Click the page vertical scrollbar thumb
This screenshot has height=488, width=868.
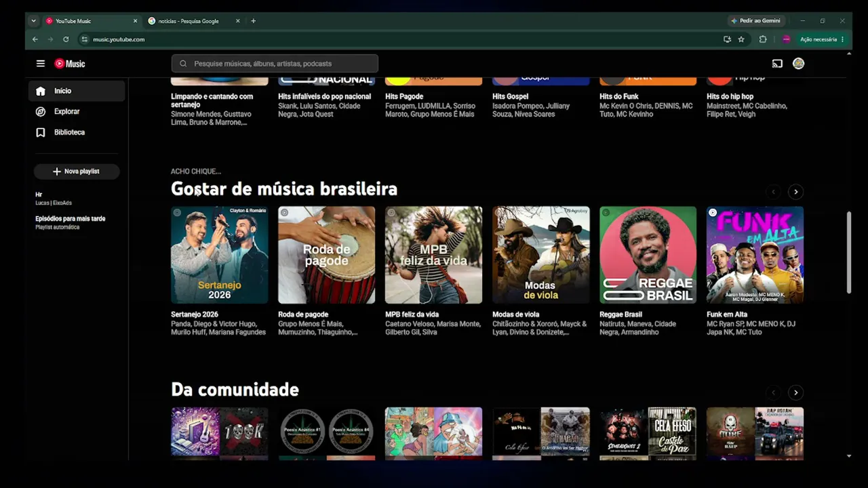click(x=849, y=252)
